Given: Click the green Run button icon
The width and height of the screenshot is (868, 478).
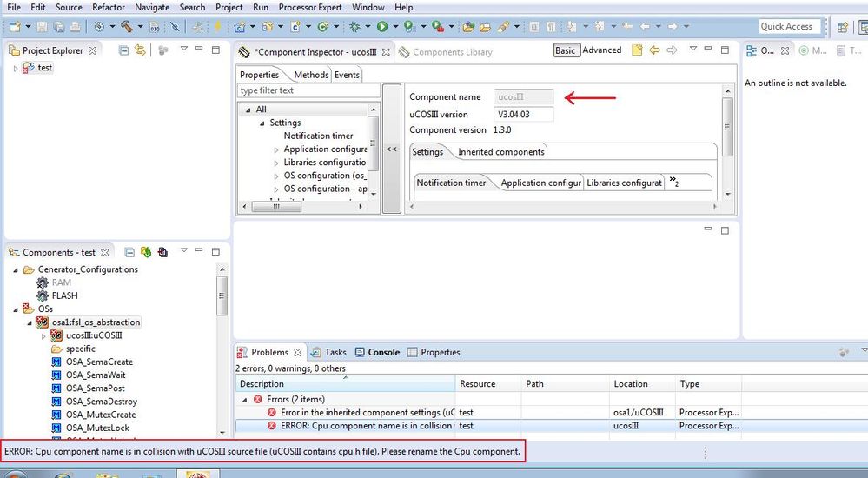Looking at the screenshot, I should [382, 26].
